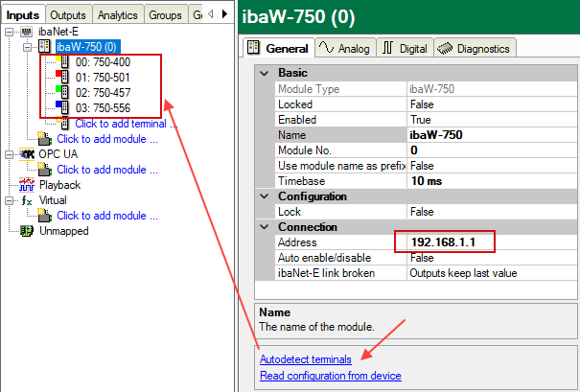This screenshot has height=392, width=580.
Task: Collapse the ibaNet-E tree node
Action: (10, 32)
